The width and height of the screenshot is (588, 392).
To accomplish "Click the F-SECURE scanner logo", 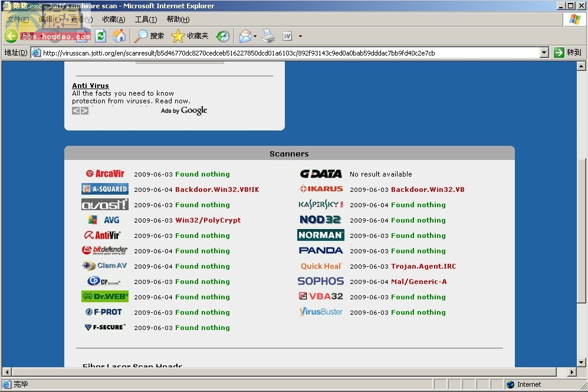I will click(x=105, y=327).
